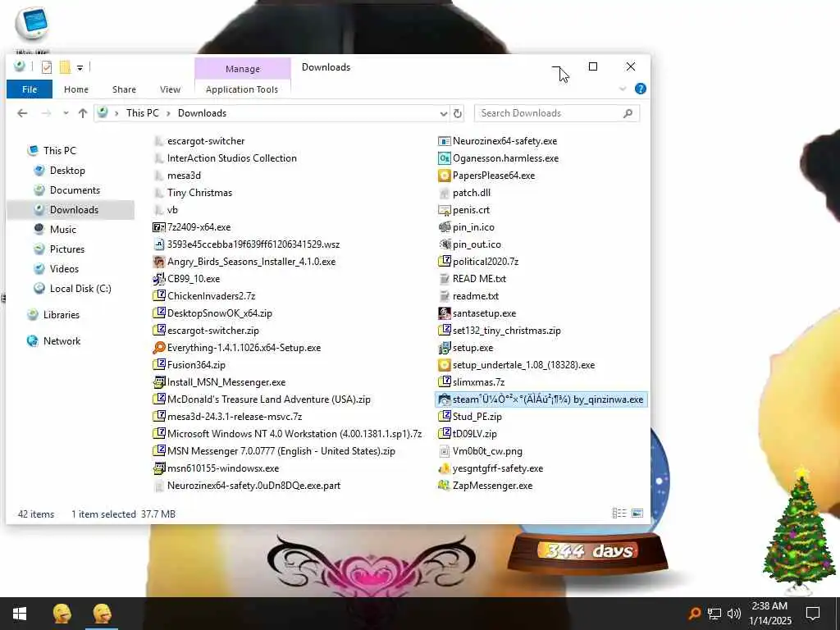Click the chevron after This PC in address bar
Viewport: 840px width, 630px height.
tap(168, 113)
